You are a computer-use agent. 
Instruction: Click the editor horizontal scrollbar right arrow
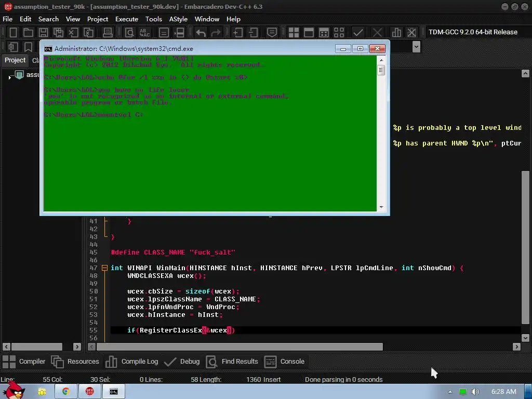(x=516, y=347)
